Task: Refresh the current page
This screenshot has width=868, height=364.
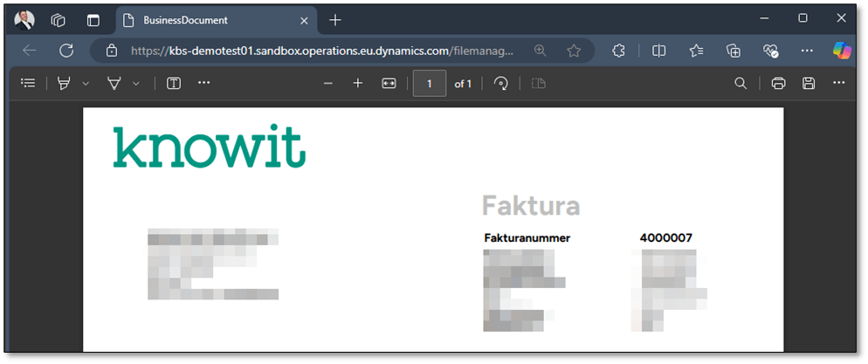Action: pos(65,51)
